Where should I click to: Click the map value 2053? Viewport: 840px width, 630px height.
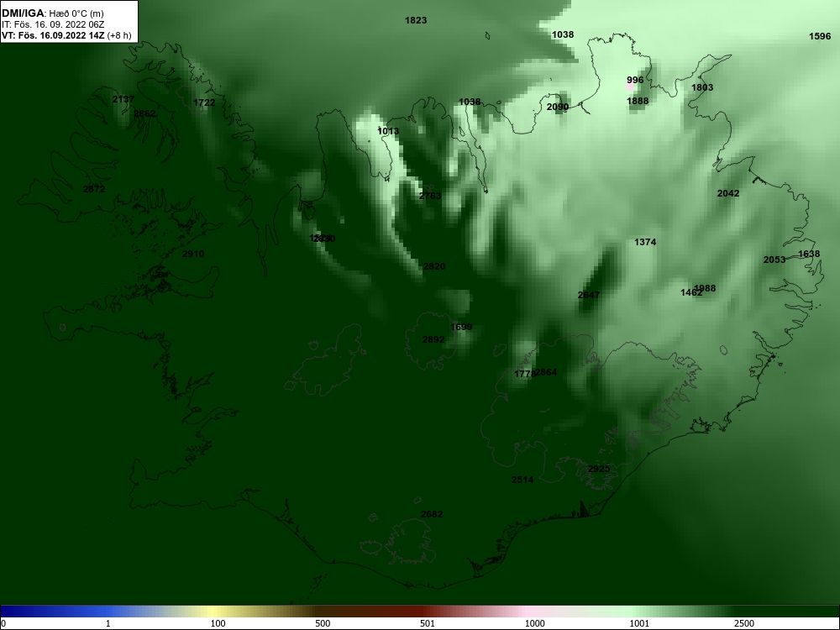point(774,260)
